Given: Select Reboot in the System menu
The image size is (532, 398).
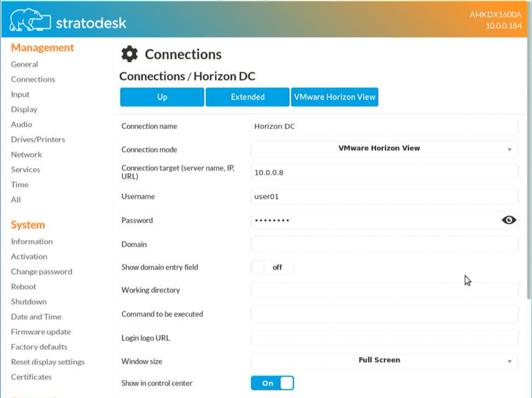Looking at the screenshot, I should click(23, 287).
